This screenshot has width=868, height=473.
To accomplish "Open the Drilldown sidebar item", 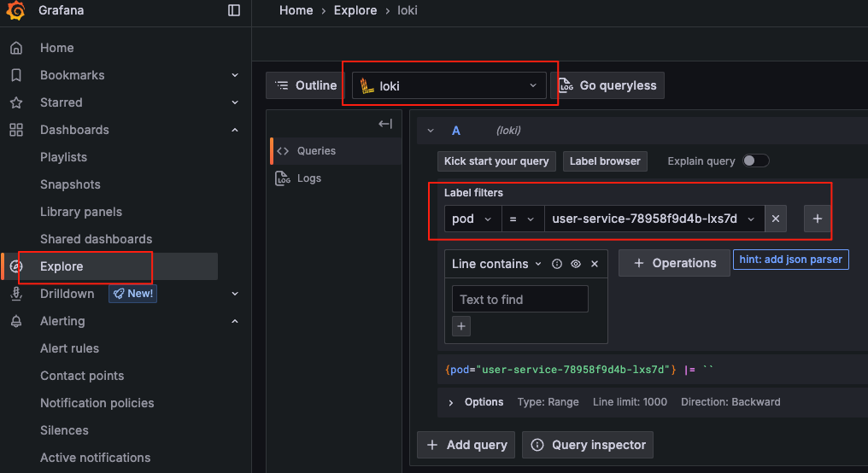I will click(x=67, y=294).
